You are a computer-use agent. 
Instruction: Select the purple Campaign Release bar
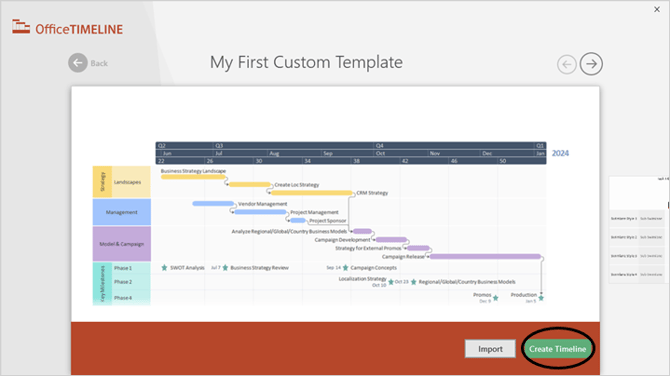[485, 257]
